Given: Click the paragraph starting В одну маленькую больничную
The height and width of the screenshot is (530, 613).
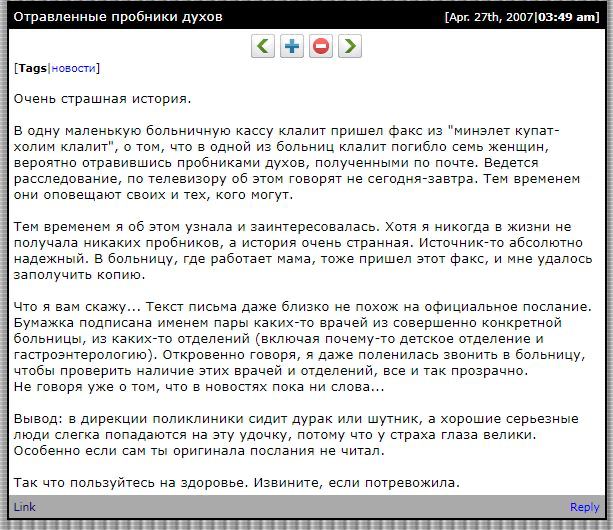Looking at the screenshot, I should (x=297, y=163).
